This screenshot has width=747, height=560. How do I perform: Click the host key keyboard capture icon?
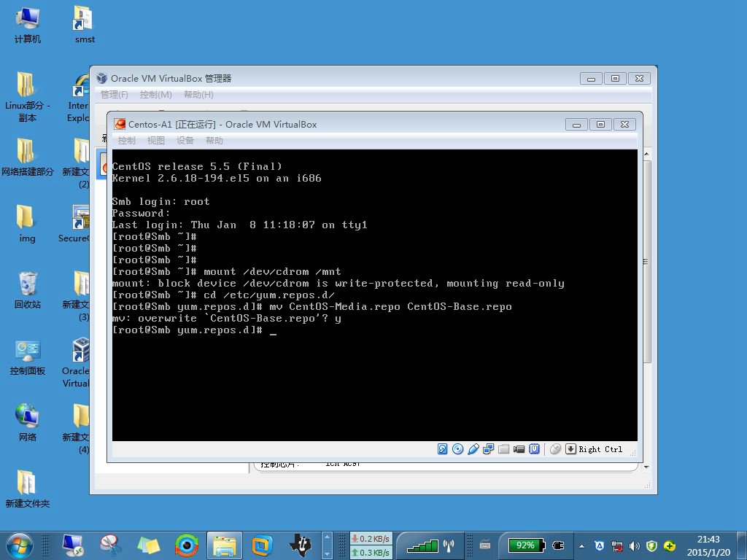[x=570, y=449]
